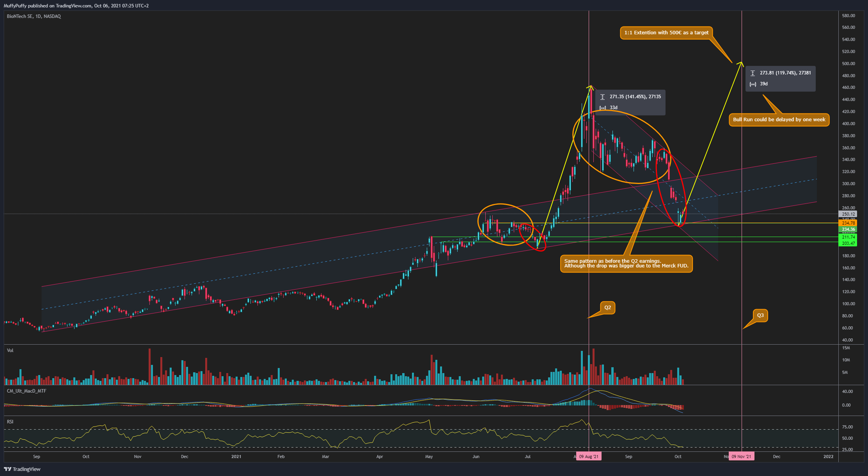
Task: Click the Apr label on the time axis
Action: 380,457
